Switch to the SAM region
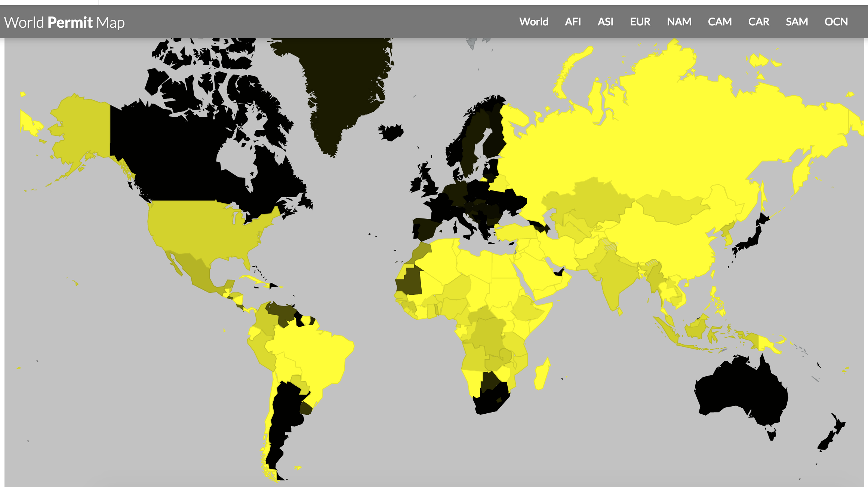868x487 pixels. pyautogui.click(x=797, y=22)
